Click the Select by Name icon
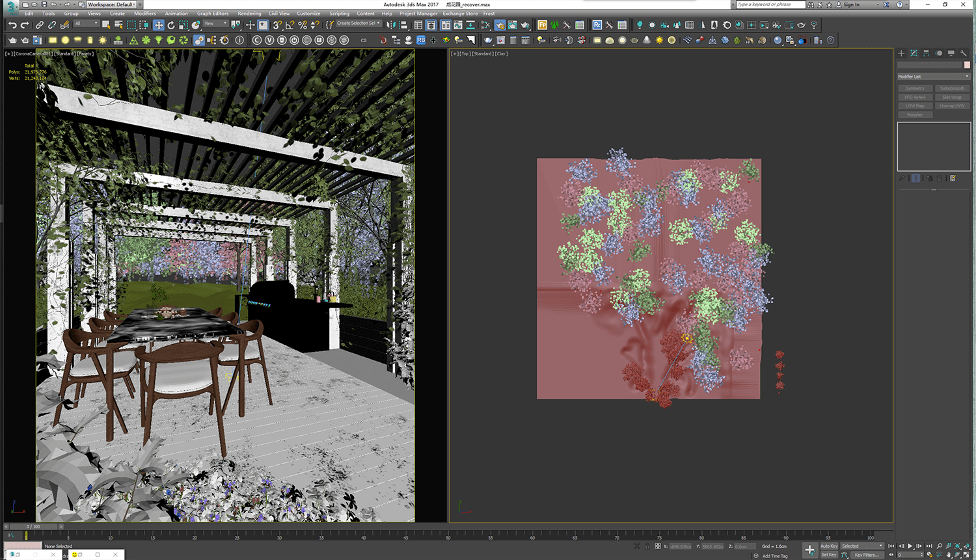 point(118,25)
